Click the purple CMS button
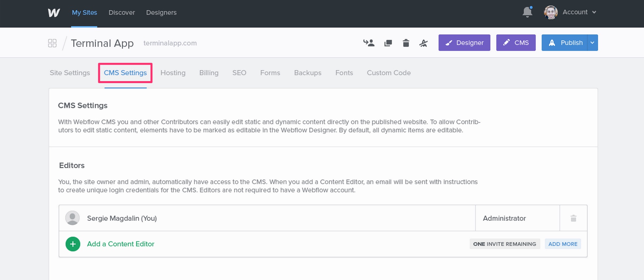The image size is (644, 280). tap(516, 43)
